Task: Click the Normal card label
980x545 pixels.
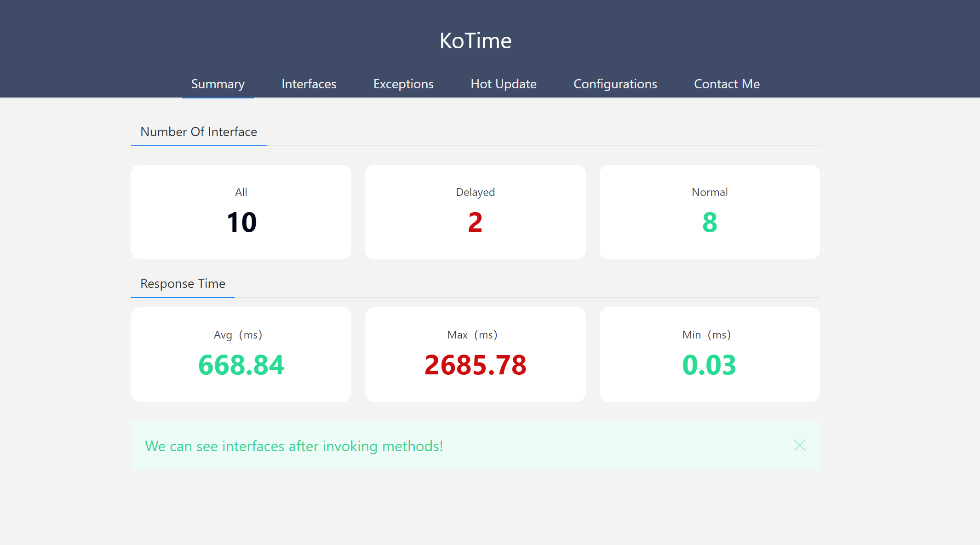Action: point(709,192)
